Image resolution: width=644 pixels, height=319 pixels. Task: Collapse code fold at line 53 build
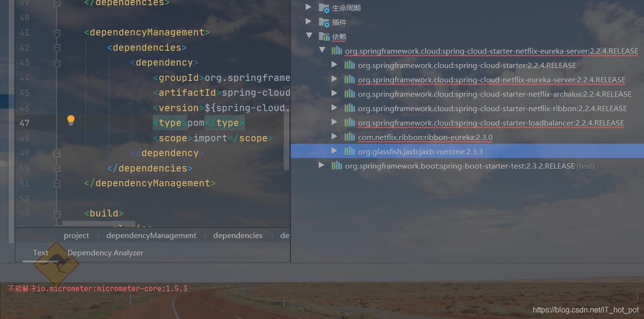57,213
